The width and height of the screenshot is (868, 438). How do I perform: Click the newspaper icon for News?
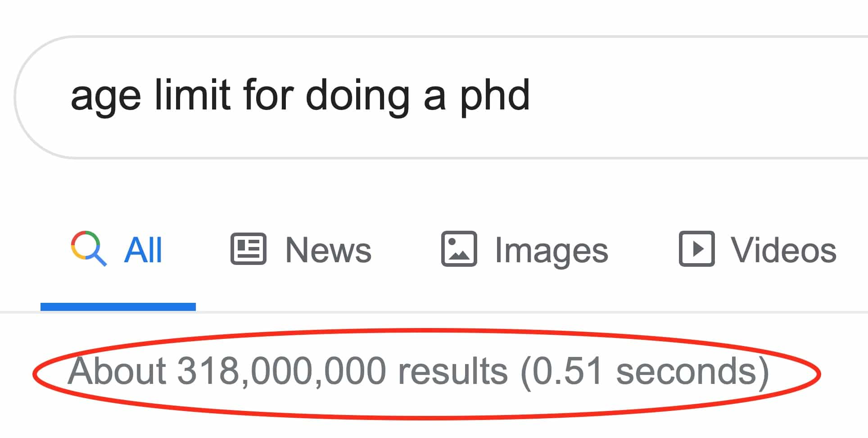point(248,249)
